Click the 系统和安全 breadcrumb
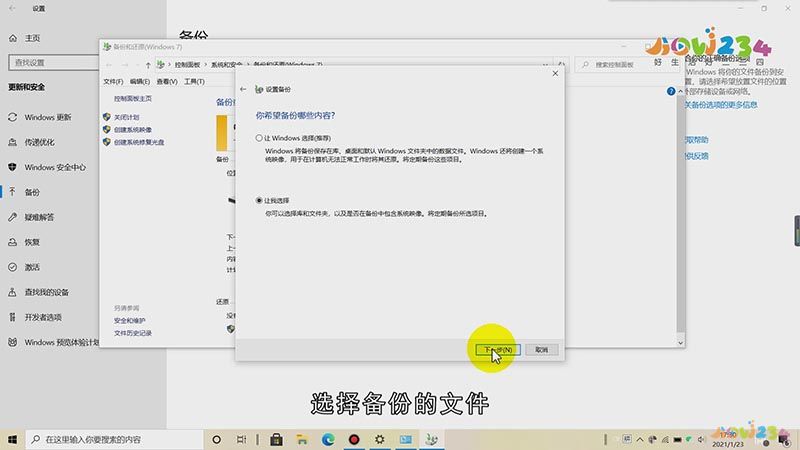This screenshot has height=450, width=800. pos(227,65)
